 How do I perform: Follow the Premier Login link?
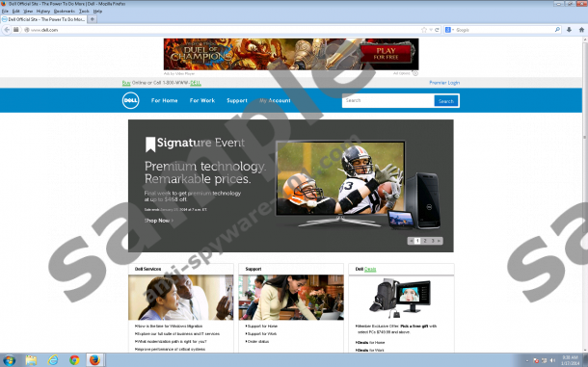[x=444, y=83]
